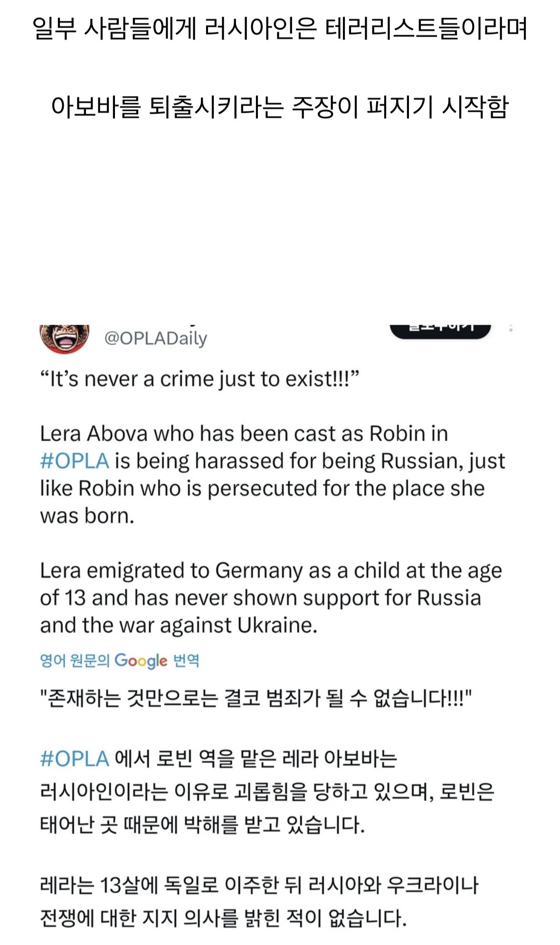
Task: Tap the Korean line starting '러시아인이라는 이유로'
Action: [x=267, y=791]
